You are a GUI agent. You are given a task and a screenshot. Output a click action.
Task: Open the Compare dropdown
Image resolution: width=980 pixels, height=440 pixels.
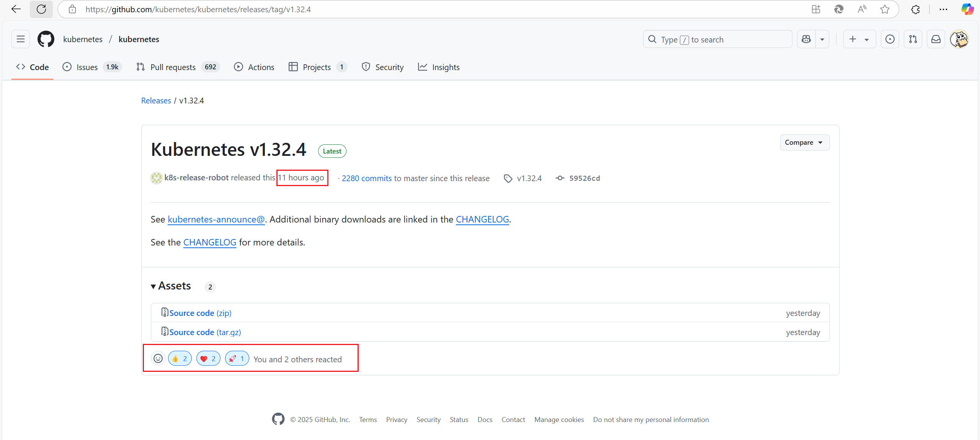[x=804, y=142]
